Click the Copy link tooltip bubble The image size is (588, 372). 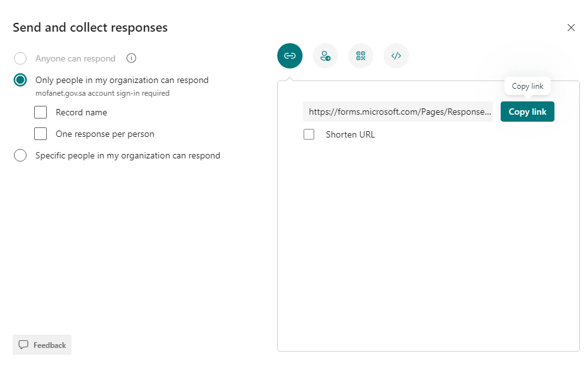pyautogui.click(x=527, y=86)
